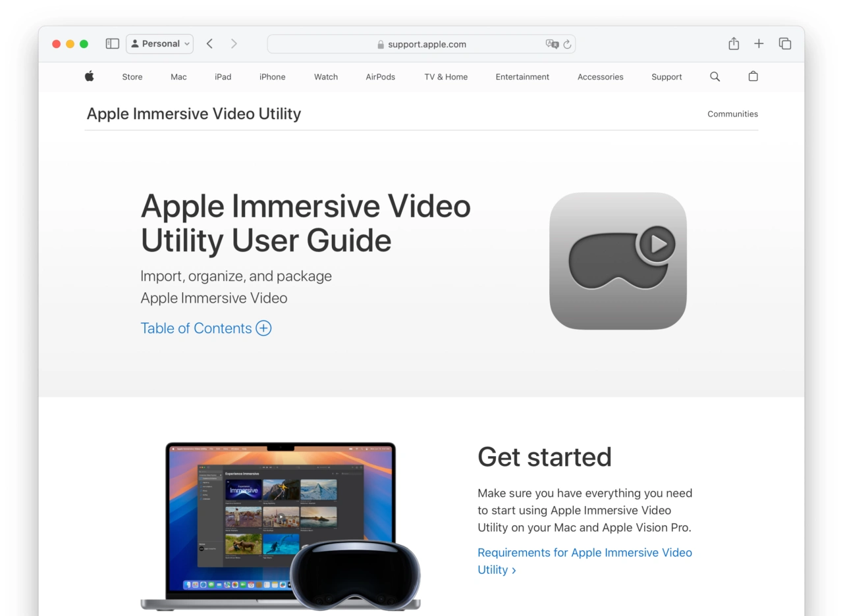The image size is (843, 616).
Task: Open search on Apple site
Action: point(715,76)
